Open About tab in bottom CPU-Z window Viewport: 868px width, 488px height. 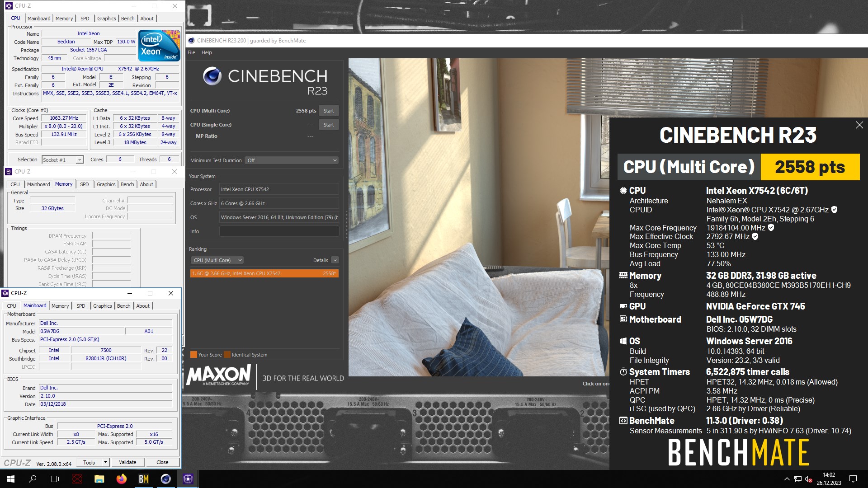143,306
